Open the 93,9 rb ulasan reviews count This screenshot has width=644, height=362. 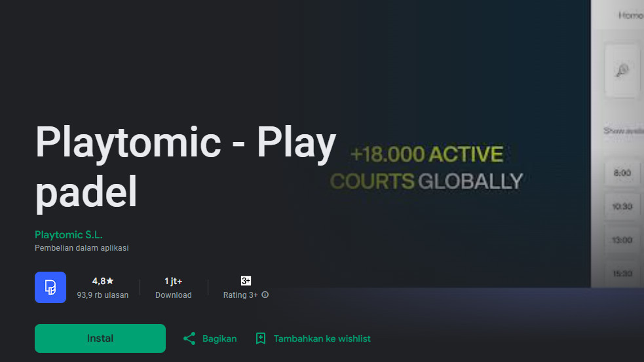click(x=102, y=295)
